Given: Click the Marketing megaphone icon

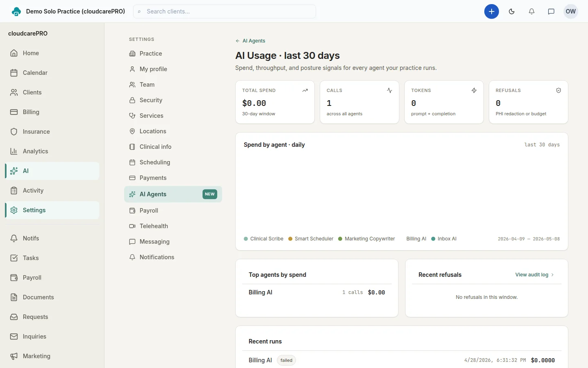Looking at the screenshot, I should [x=14, y=356].
